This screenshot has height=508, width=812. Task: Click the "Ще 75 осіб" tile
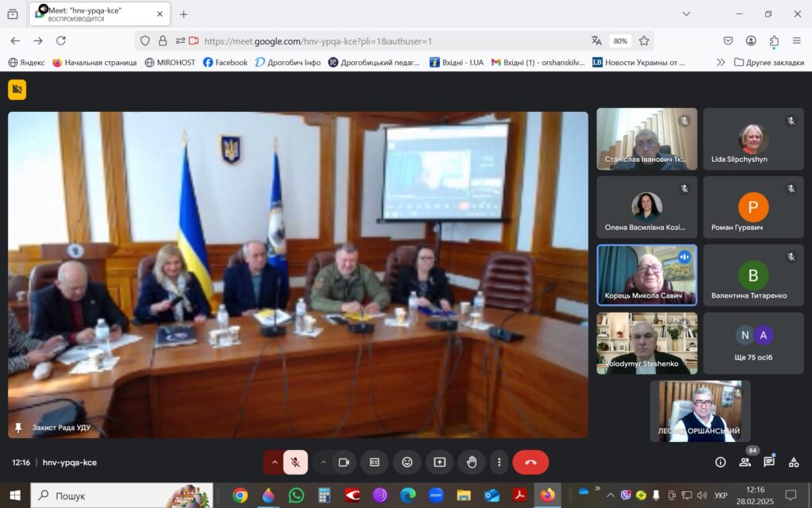pos(753,343)
